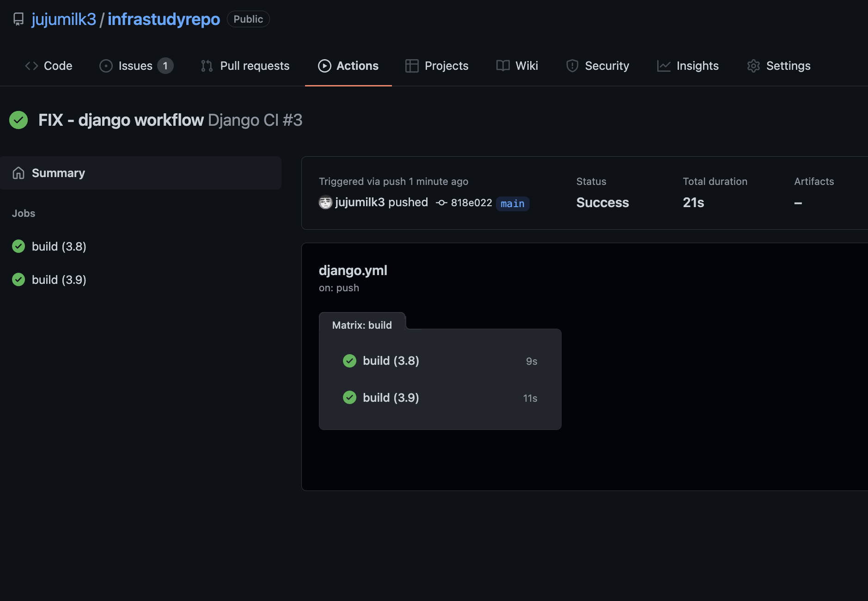Image resolution: width=868 pixels, height=601 pixels.
Task: Open build (3.9) job in sidebar
Action: tap(59, 280)
